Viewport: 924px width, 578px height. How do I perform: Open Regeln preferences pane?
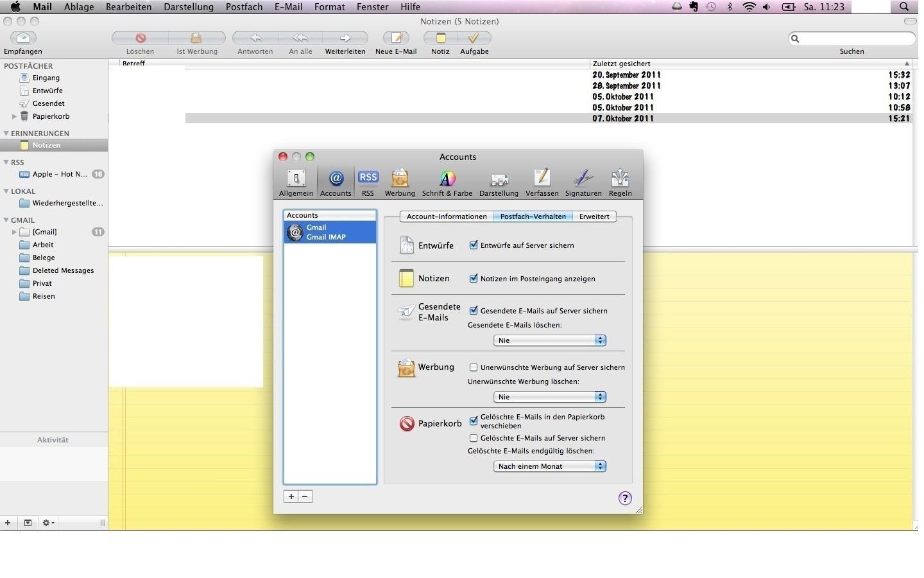coord(620,182)
